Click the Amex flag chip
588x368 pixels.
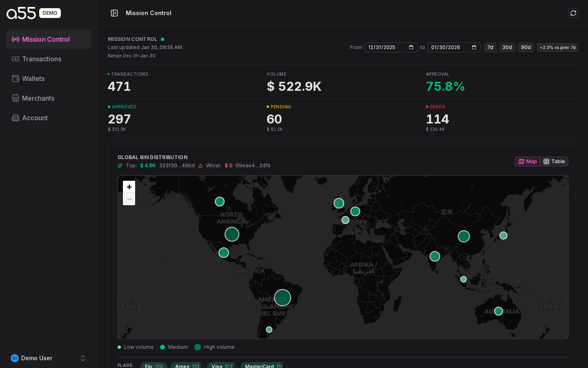point(187,366)
